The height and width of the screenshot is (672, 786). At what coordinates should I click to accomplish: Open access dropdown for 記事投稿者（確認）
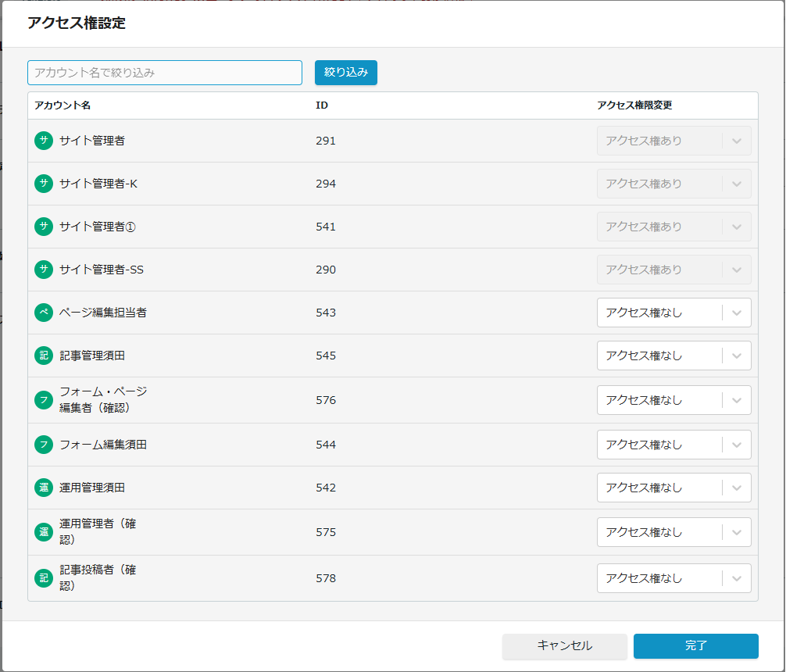673,578
